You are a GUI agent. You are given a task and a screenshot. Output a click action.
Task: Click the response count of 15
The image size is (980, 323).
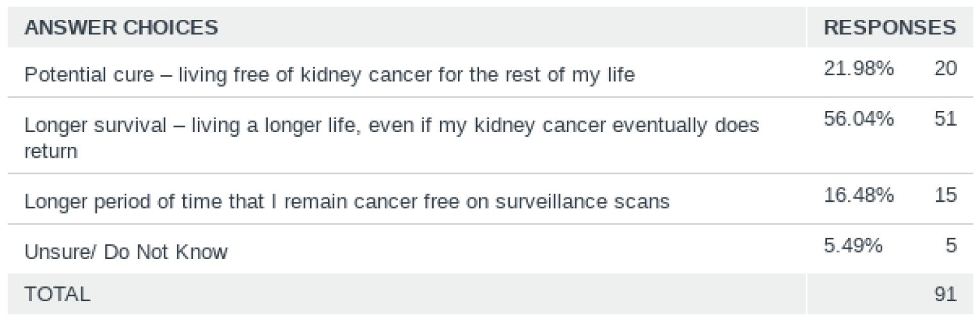[x=945, y=195]
